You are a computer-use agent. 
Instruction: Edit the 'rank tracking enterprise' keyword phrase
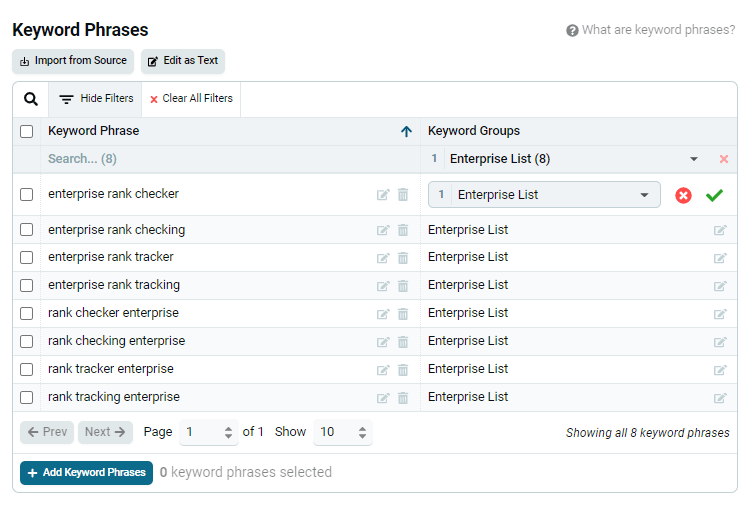coord(383,398)
